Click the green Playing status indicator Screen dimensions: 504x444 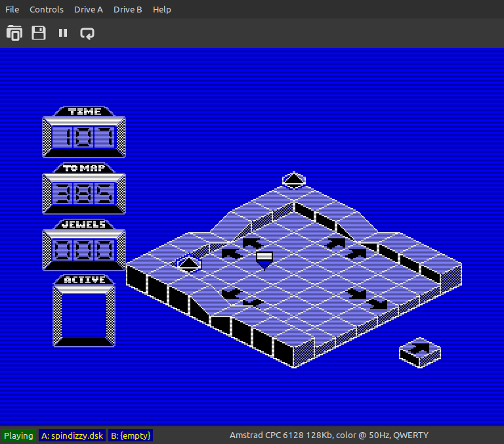[x=18, y=435]
